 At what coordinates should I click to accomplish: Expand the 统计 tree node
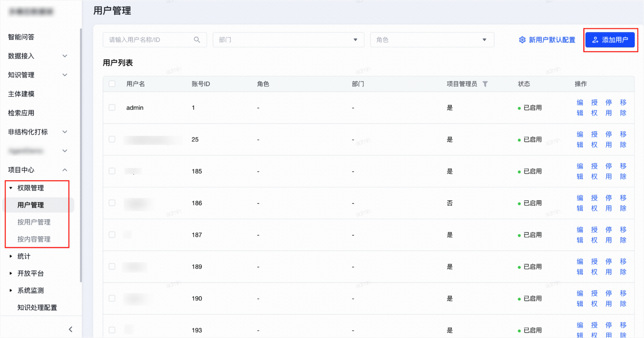click(x=11, y=256)
